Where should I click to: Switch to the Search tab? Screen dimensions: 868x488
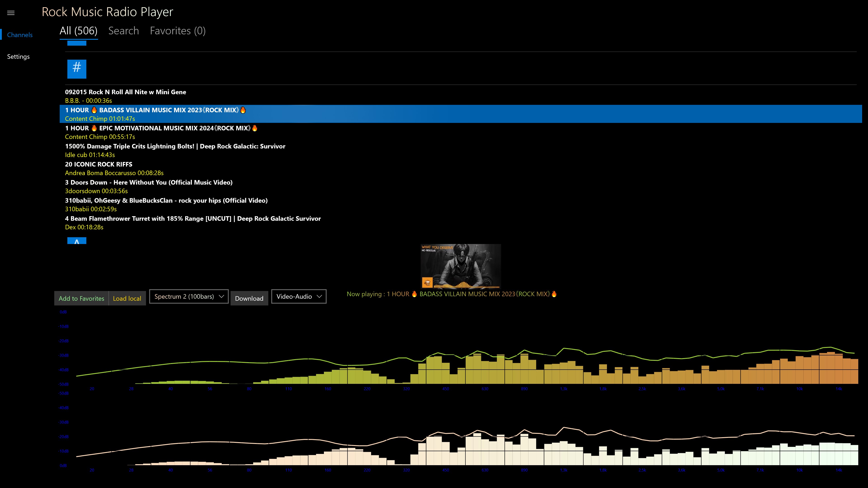123,31
